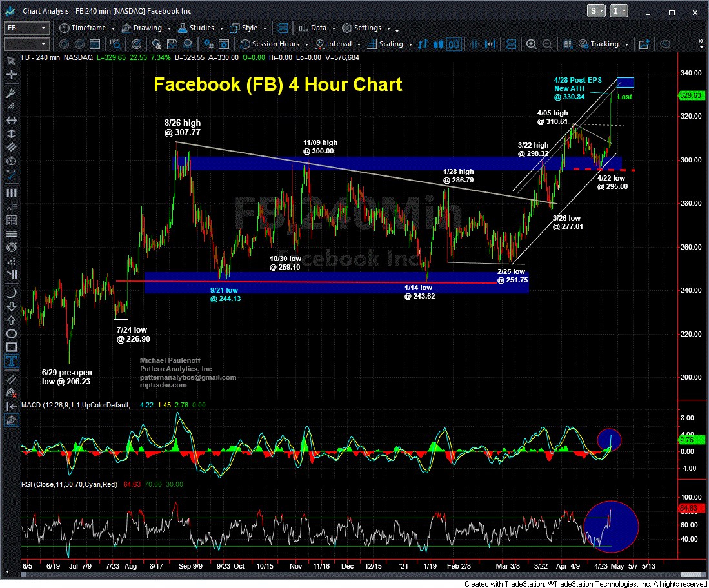Image resolution: width=709 pixels, height=588 pixels.
Task: Expand the S linking dropdown in title bar
Action: click(x=596, y=11)
